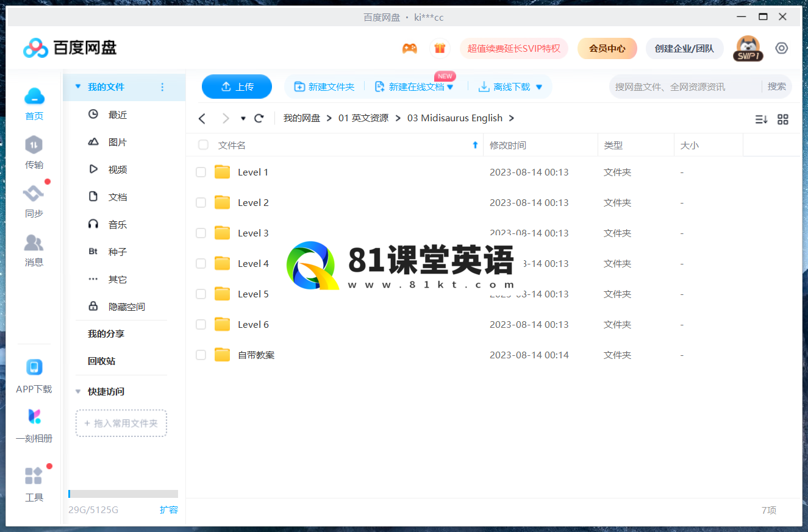Collapse the 快捷访问 section arrow
This screenshot has height=532, width=808.
point(77,391)
